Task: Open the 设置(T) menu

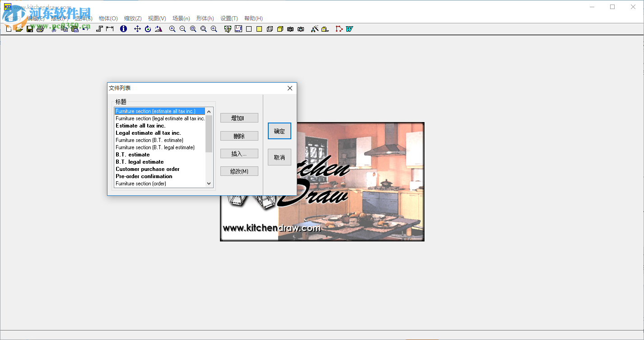Action: [x=229, y=19]
